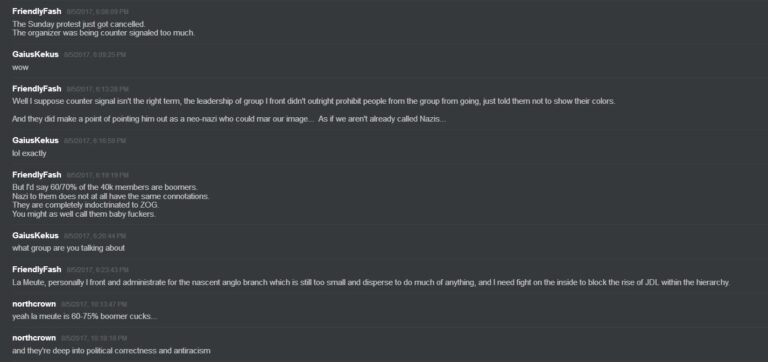Click the timestamp next to the first FriendlyFash message
The image size is (768, 362).
pos(98,11)
